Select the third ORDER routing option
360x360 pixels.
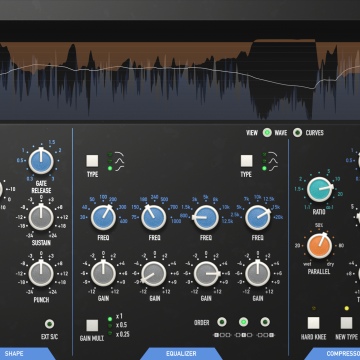pyautogui.click(x=265, y=322)
